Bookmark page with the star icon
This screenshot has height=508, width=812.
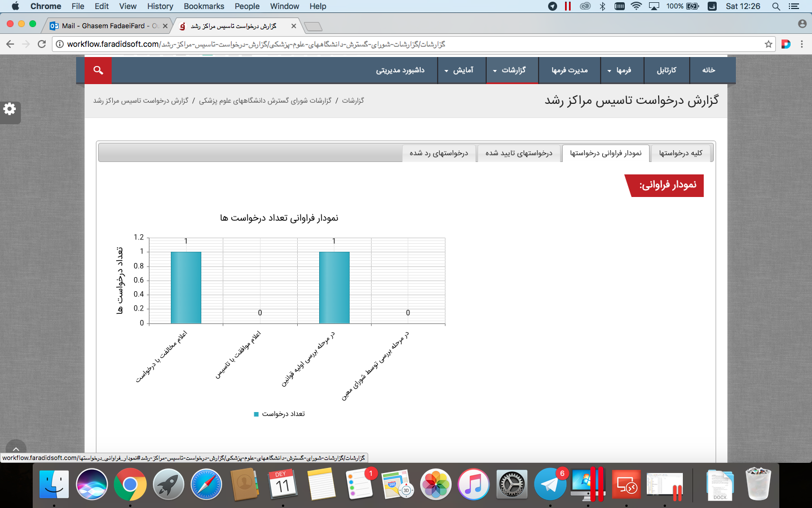click(x=768, y=44)
